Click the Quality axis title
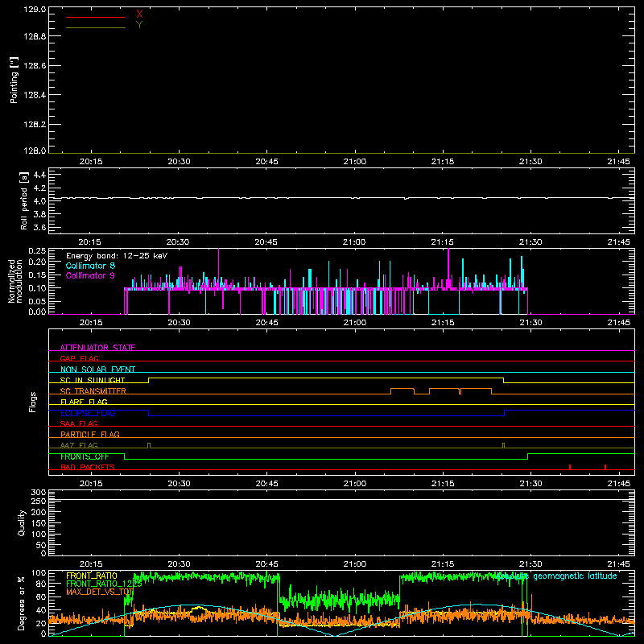644x644 pixels. [22, 522]
